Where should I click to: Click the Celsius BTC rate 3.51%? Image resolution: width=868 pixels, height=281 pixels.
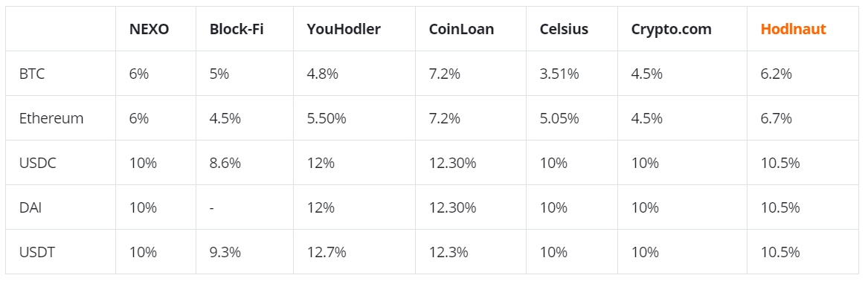click(559, 74)
